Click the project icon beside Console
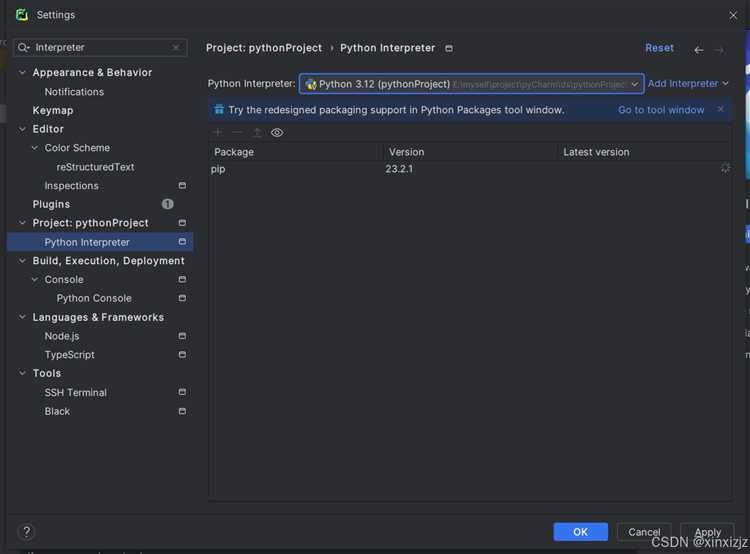 (182, 279)
